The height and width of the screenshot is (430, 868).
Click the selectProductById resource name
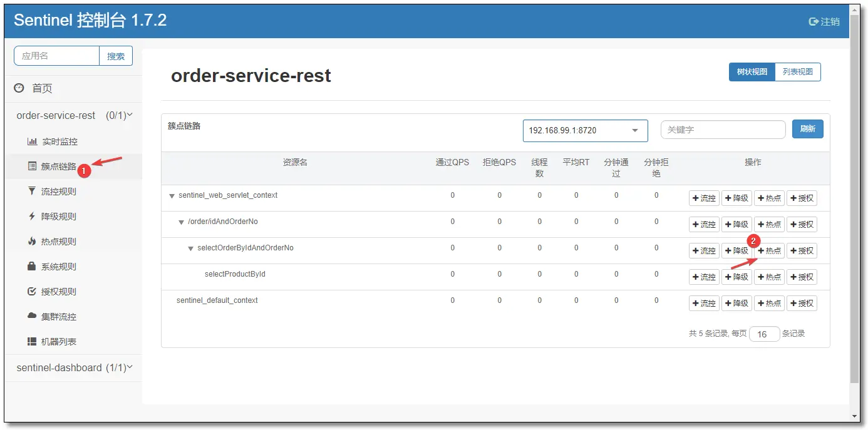tap(235, 274)
